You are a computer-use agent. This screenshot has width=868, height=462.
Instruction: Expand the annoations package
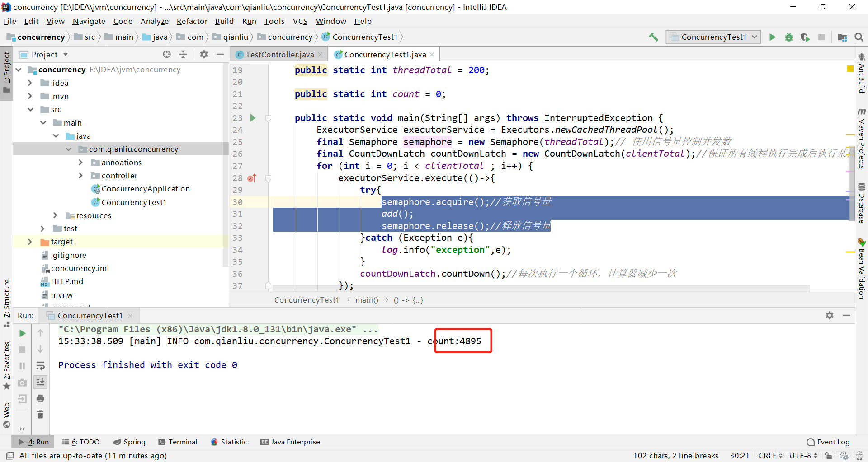coord(80,162)
